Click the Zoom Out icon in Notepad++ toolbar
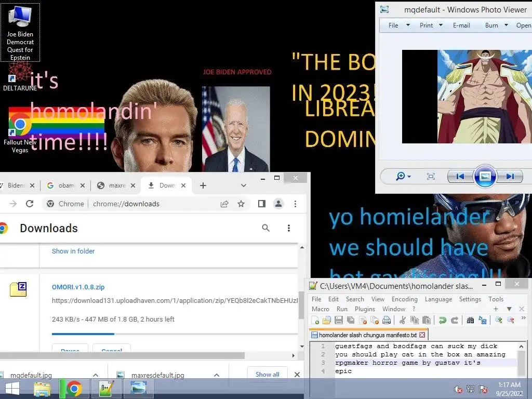The height and width of the screenshot is (399, 532). pos(510,320)
